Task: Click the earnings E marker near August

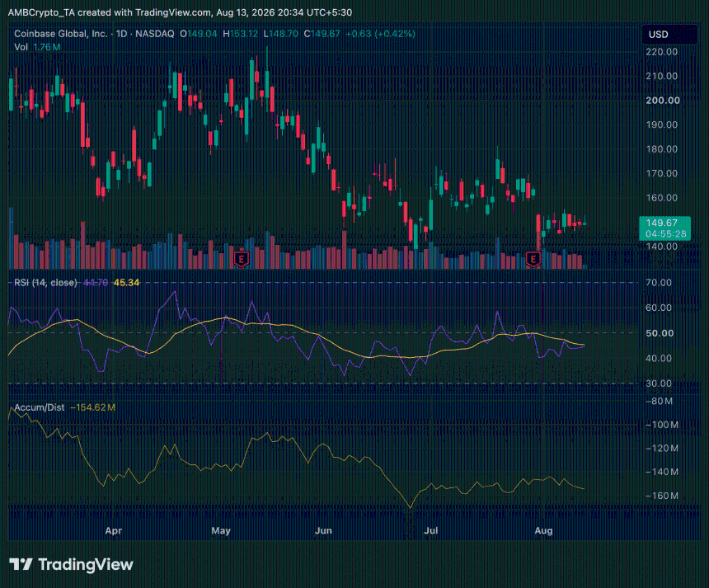Action: (x=533, y=259)
